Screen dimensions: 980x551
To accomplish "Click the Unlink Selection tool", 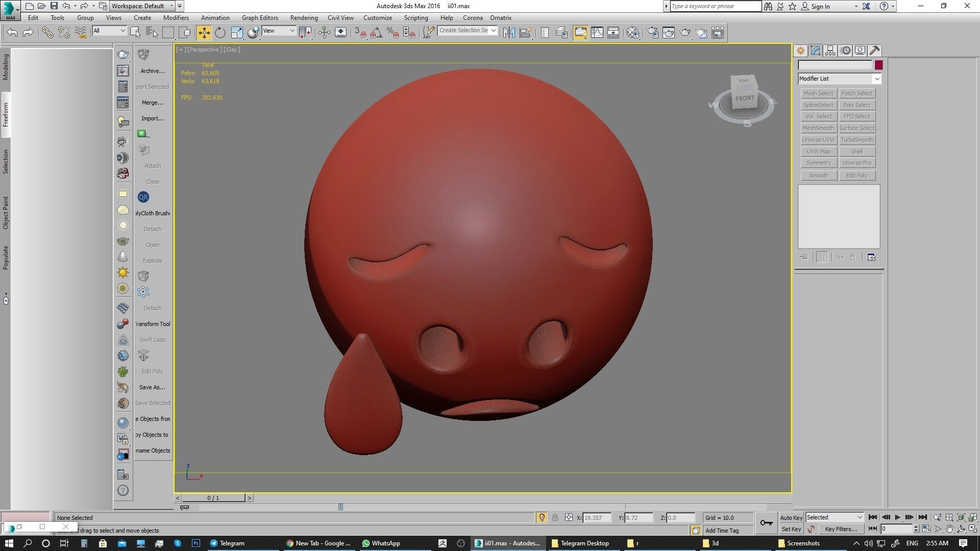I will (64, 33).
